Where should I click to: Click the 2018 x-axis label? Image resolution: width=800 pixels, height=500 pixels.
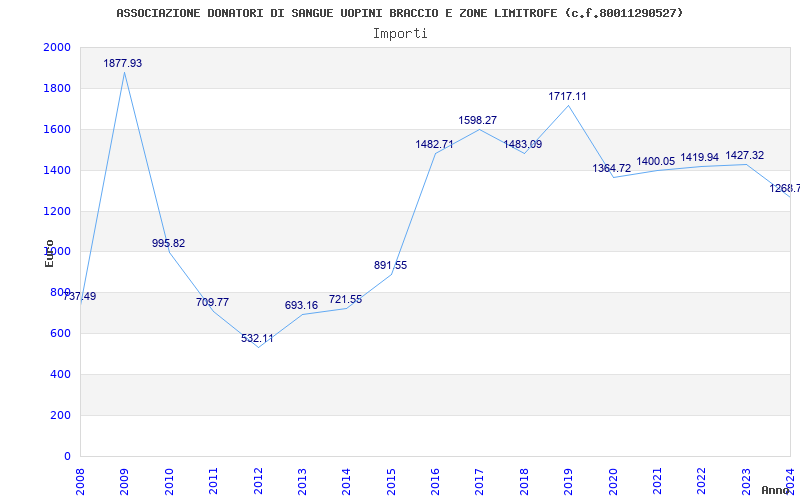524,481
